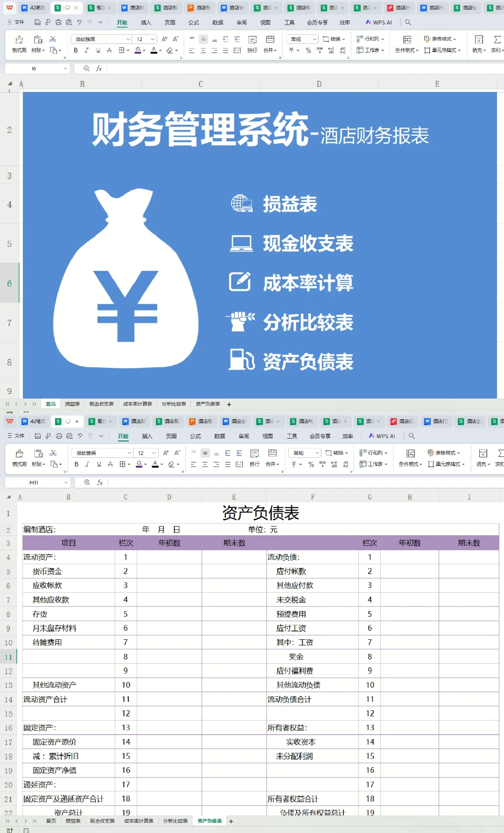Image resolution: width=504 pixels, height=833 pixels.
Task: Open Conditional Formatting (条件格式) in the lower window
Action: (410, 458)
